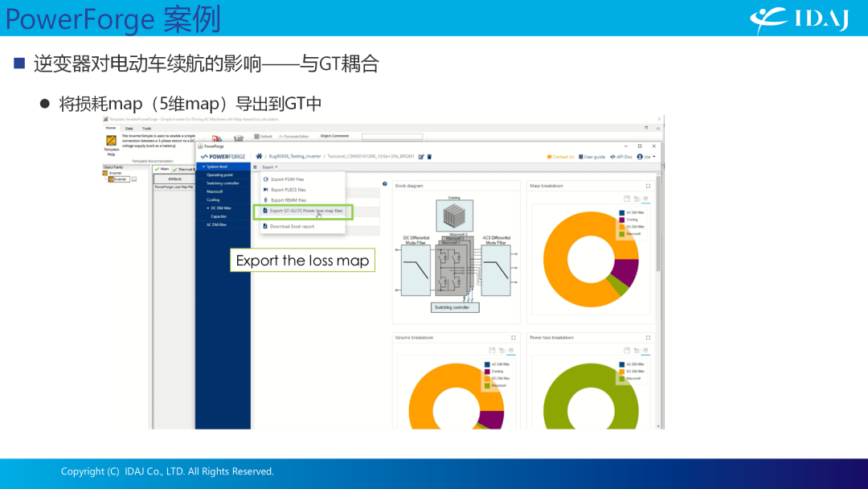Screen dimensions: 868x489
Task: Select Macrocell in sidebar
Action: click(x=215, y=191)
